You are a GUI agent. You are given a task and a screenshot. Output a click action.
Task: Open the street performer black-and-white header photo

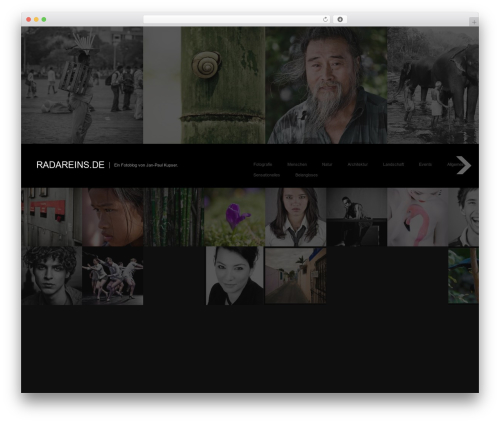[82, 85]
